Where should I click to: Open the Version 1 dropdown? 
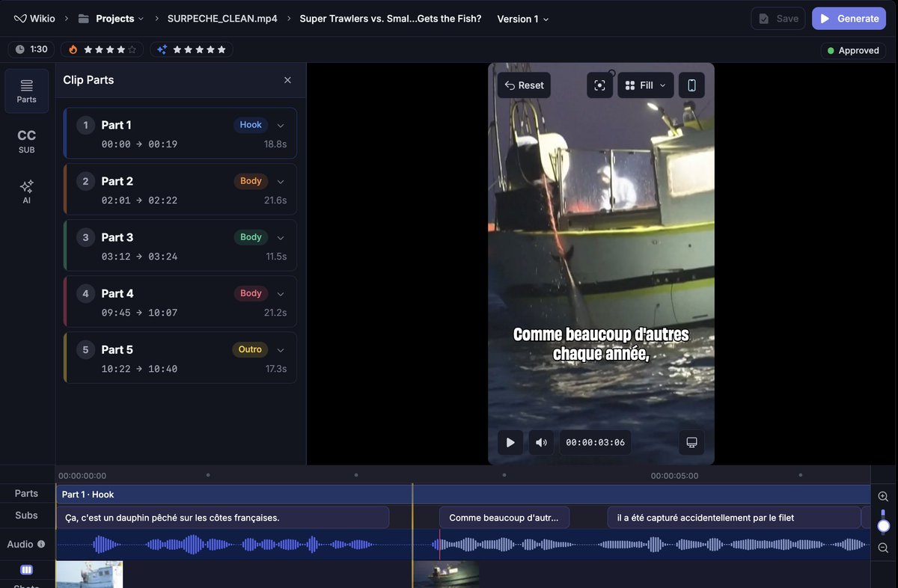click(x=523, y=19)
